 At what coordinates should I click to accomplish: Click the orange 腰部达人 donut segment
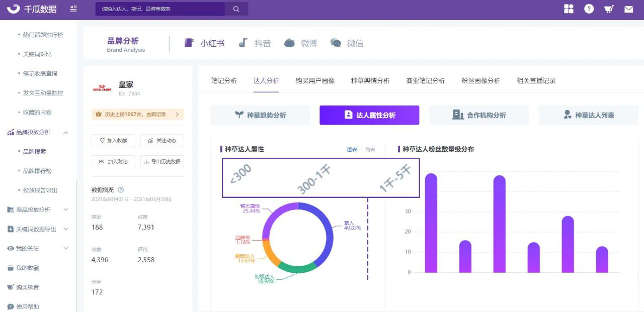270,255
